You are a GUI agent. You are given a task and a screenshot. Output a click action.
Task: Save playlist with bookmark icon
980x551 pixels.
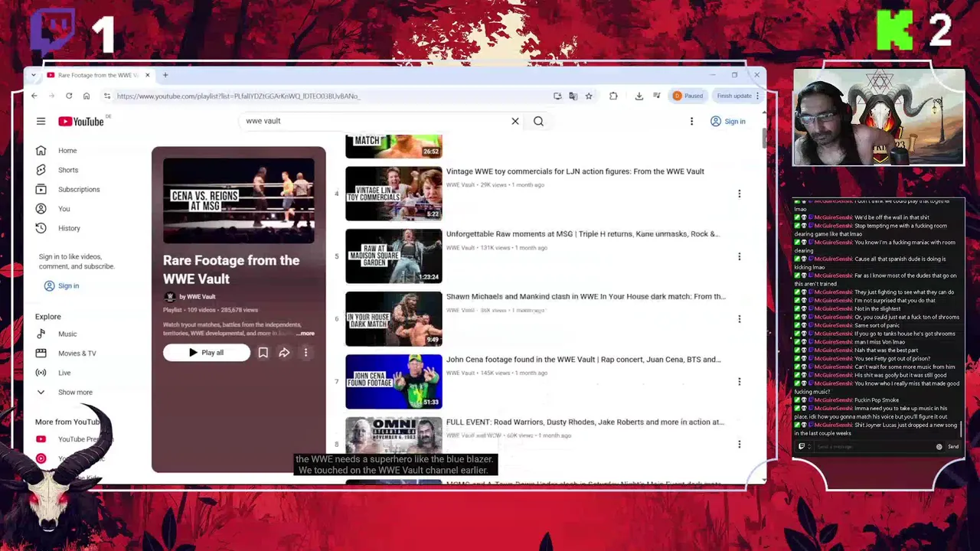[263, 353]
